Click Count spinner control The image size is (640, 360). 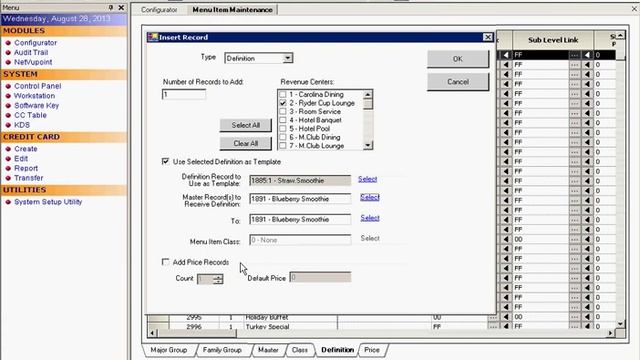coord(218,279)
